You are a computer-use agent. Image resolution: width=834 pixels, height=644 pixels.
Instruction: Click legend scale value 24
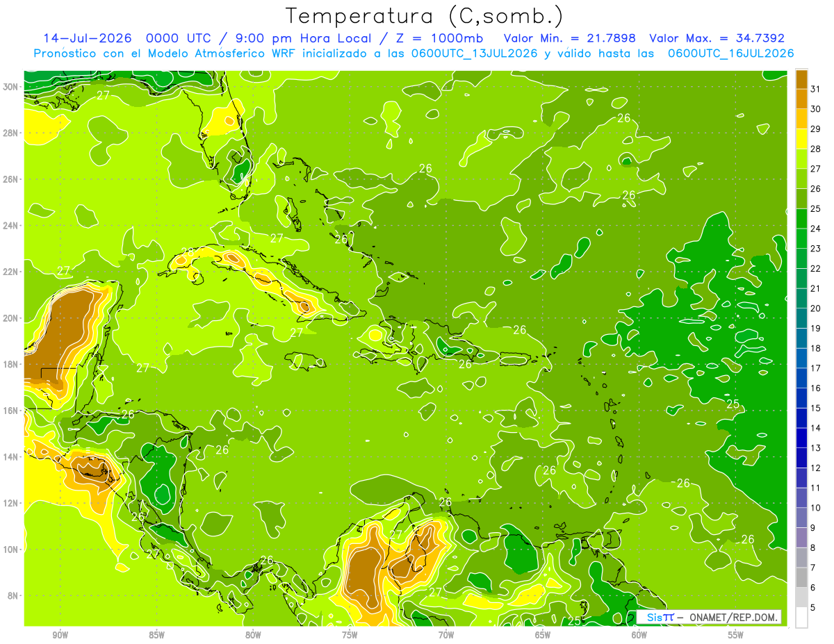816,229
